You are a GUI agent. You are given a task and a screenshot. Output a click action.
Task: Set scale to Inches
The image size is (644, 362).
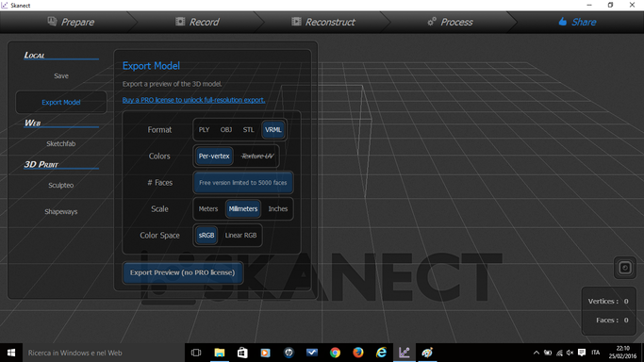[x=278, y=209]
